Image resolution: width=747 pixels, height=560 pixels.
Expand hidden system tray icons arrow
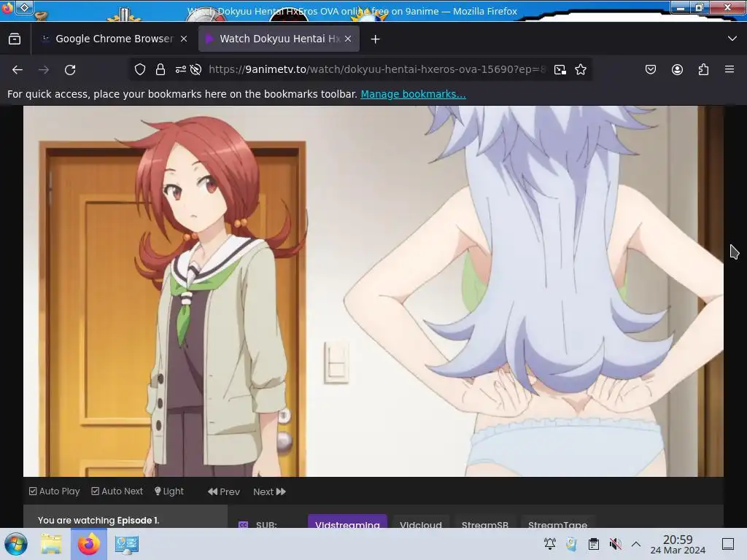[636, 543]
